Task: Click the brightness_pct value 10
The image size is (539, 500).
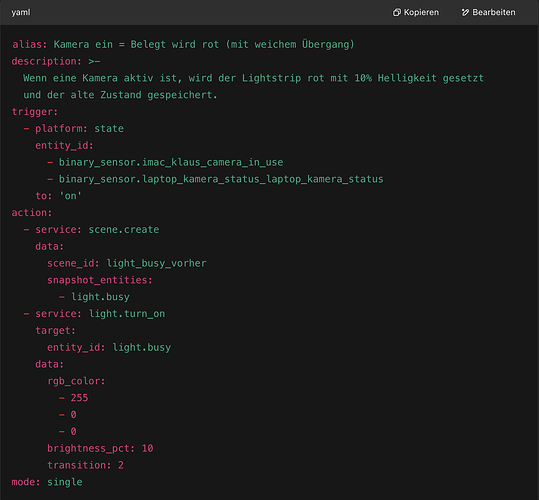Action: point(147,448)
